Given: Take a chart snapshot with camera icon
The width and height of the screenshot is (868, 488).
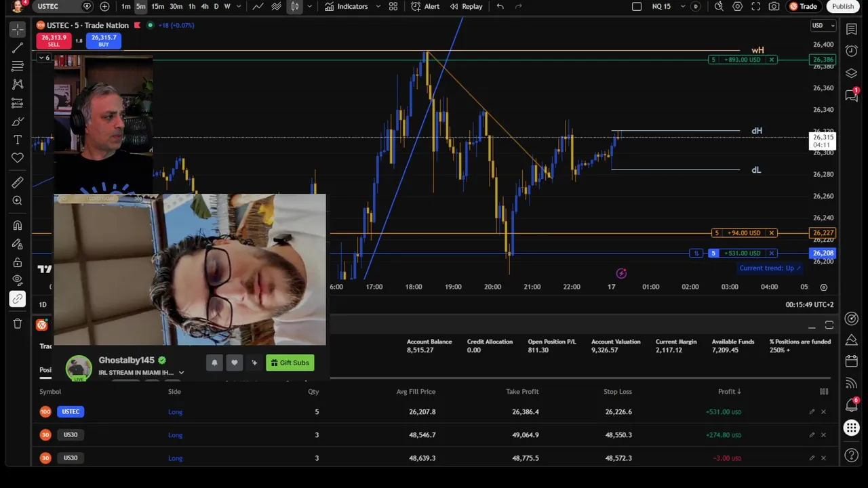Looking at the screenshot, I should pyautogui.click(x=774, y=6).
